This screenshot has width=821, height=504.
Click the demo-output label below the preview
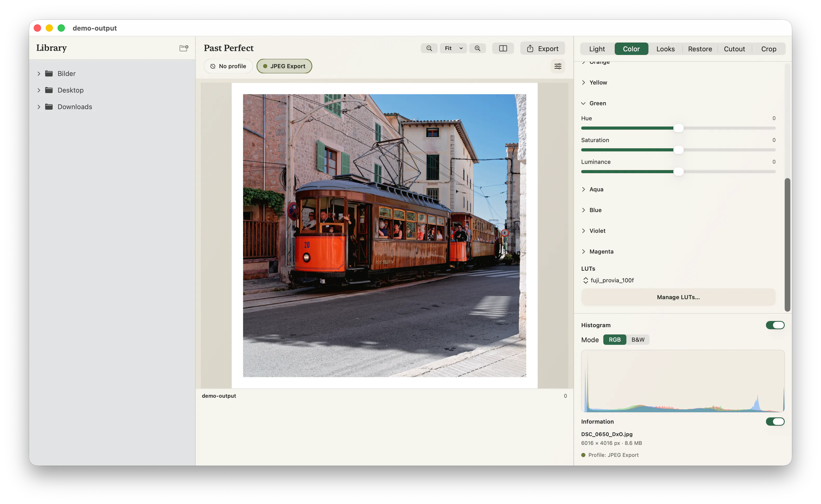[x=219, y=396]
